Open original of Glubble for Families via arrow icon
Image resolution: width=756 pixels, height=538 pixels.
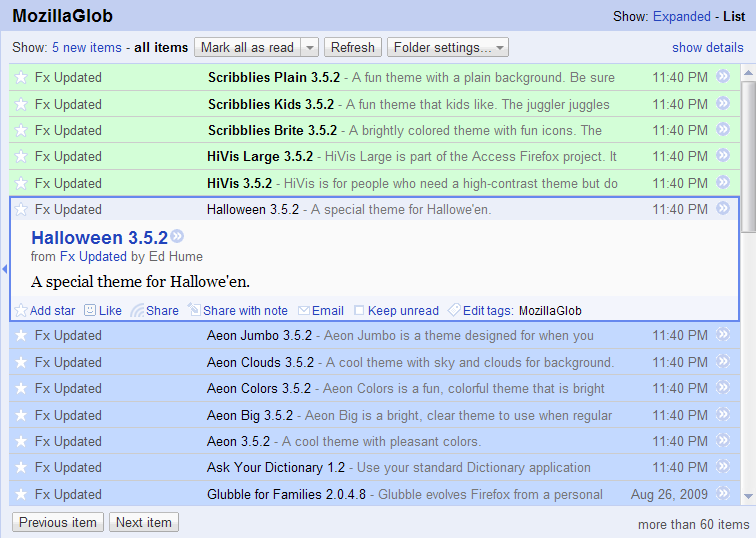(x=723, y=494)
